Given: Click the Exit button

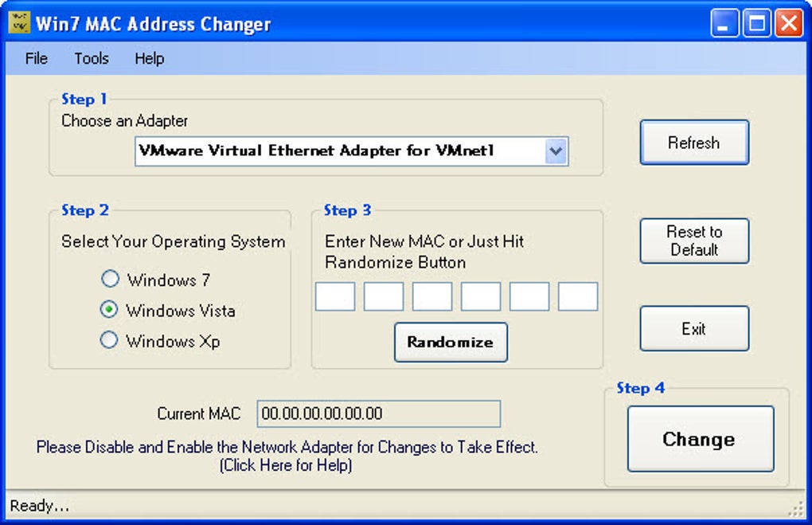Looking at the screenshot, I should tap(694, 328).
